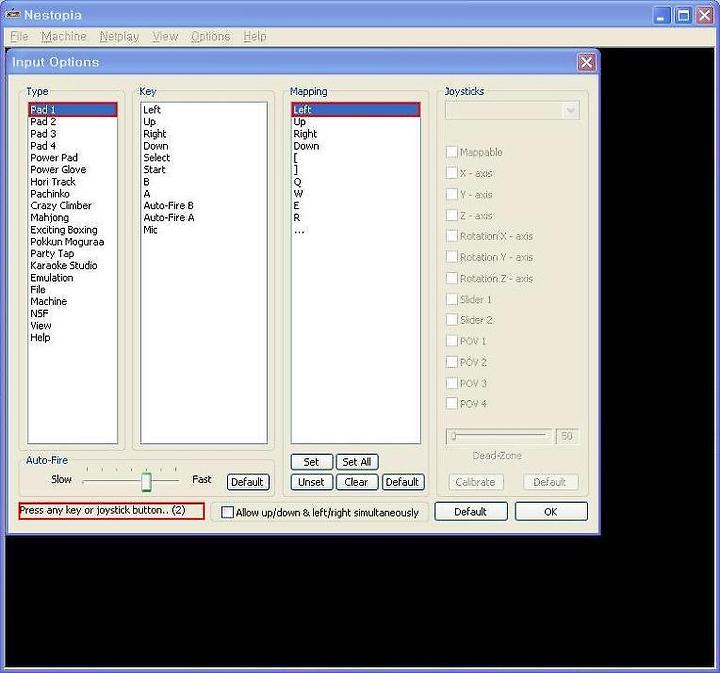
Task: Enable Allow up/down & left/right simultaneously
Action: (227, 512)
